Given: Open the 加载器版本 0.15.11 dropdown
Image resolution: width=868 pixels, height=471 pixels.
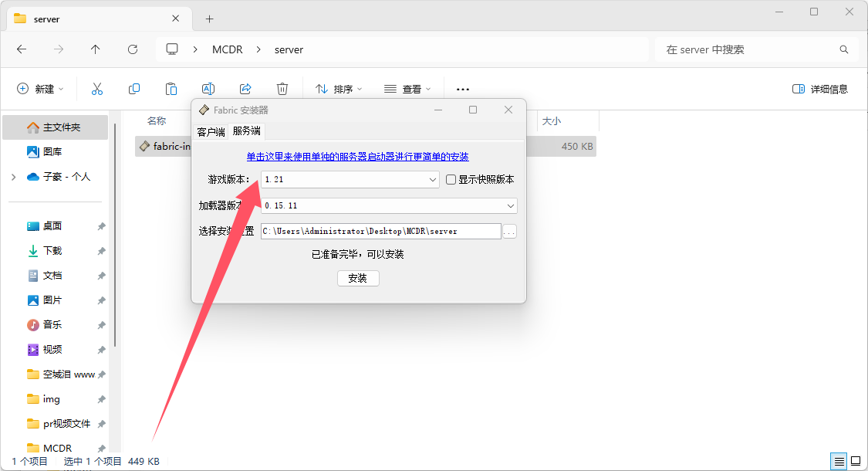Looking at the screenshot, I should [x=389, y=205].
